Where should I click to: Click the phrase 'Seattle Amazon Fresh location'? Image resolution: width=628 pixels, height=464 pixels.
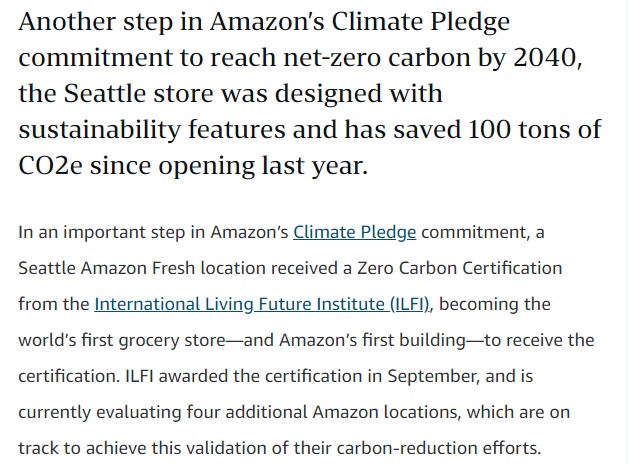pyautogui.click(x=142, y=268)
